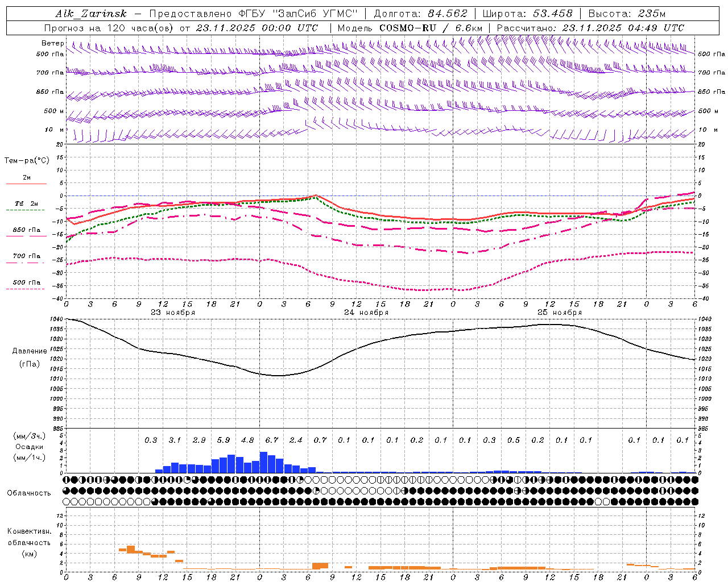The height and width of the screenshot is (582, 728).
Task: Select the (мм/1ч.) unit label
Action: coord(28,458)
